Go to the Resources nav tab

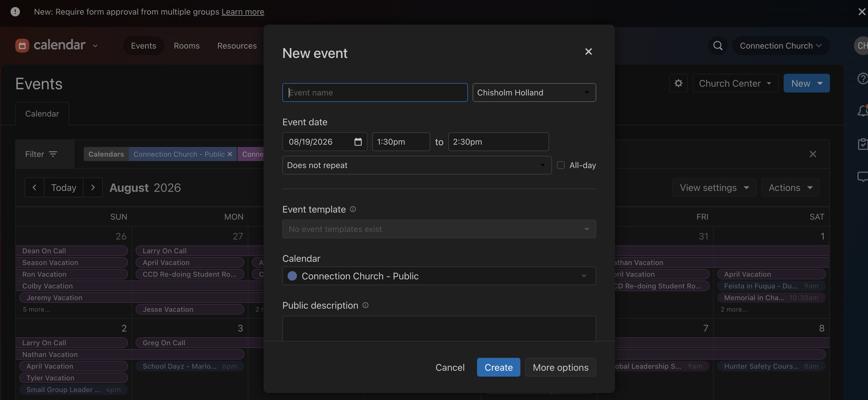(x=237, y=45)
